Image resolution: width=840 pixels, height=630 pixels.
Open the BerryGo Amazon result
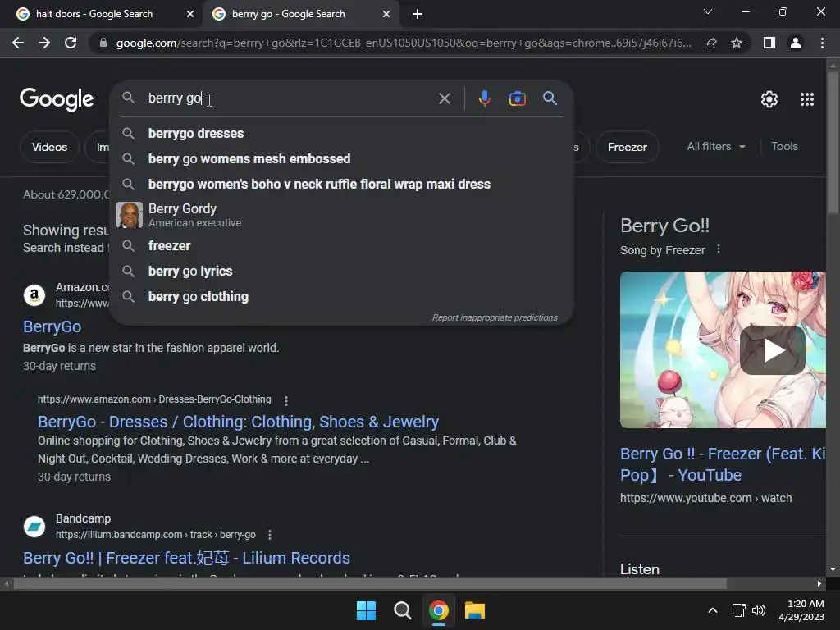point(52,326)
